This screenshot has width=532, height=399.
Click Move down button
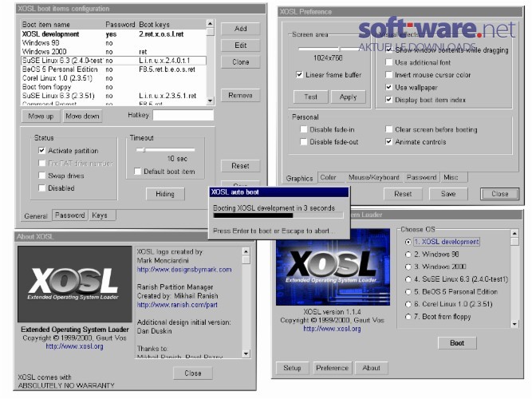82,117
